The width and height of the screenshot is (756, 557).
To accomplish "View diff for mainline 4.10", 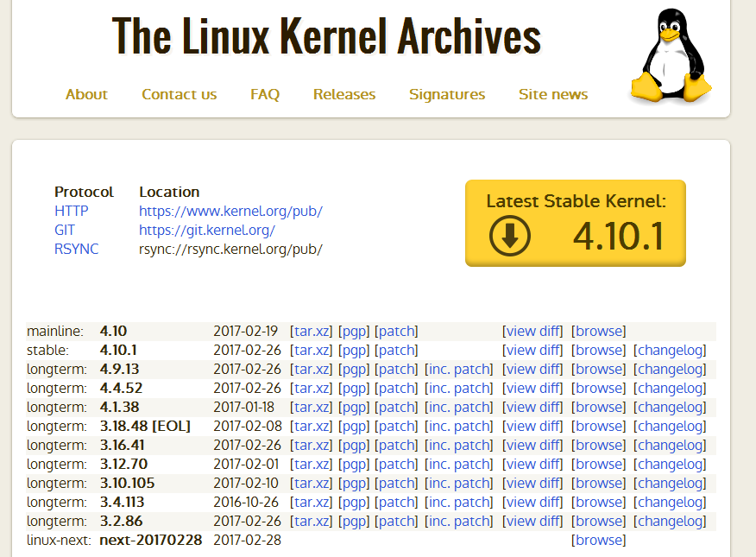I will coord(532,332).
